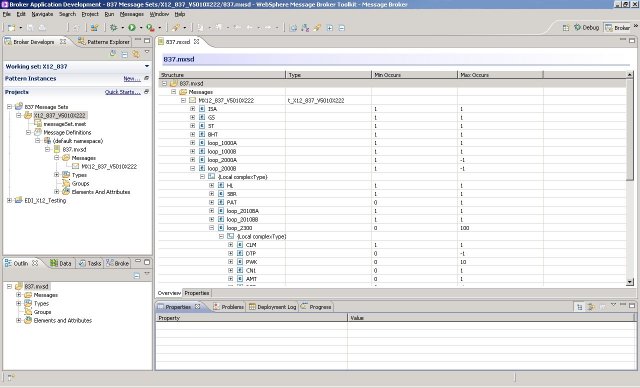Expand the CLM element row
The image size is (640, 388).
231,245
